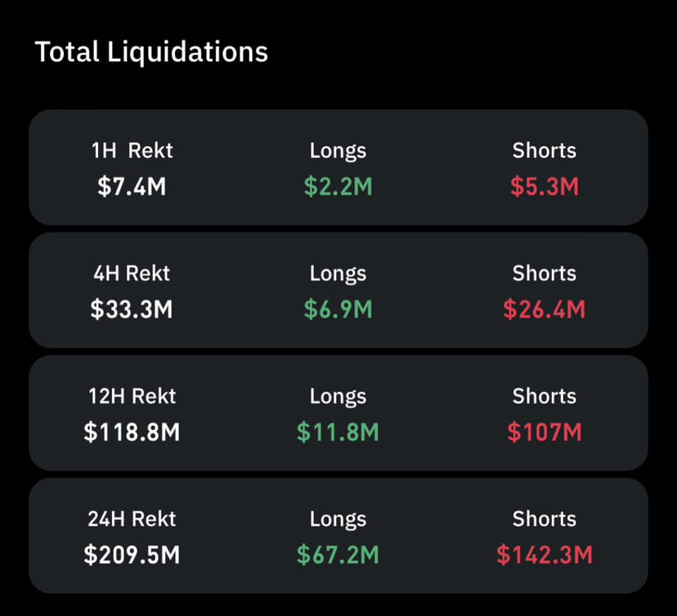677x616 pixels.
Task: Click the $26.4M Shorts value in 4H row
Action: pos(545,310)
